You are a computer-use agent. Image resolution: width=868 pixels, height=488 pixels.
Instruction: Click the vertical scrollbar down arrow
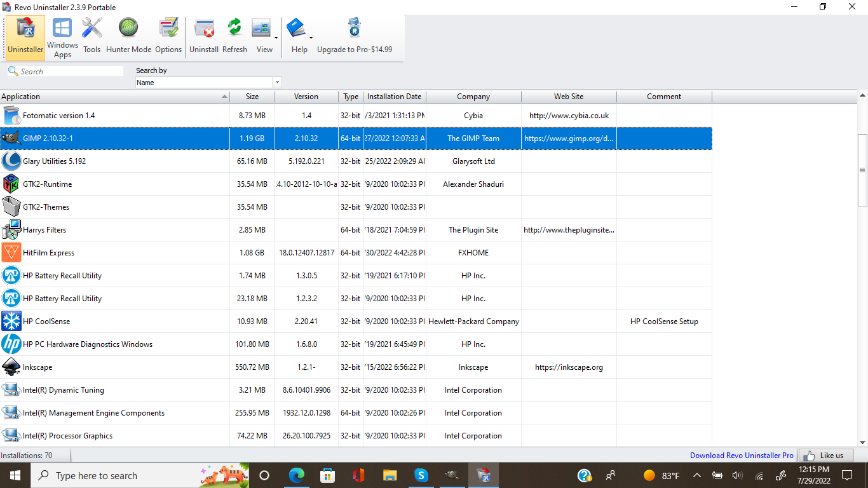coord(862,442)
